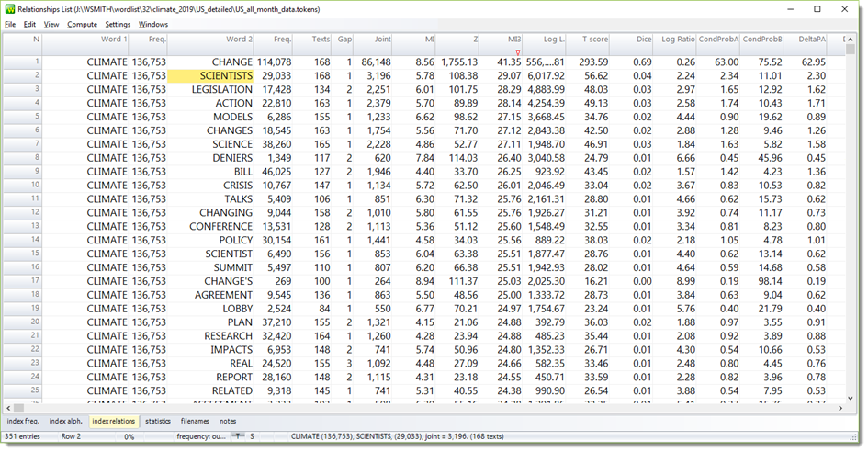Select the highlighted SCIENTISTS cell

coord(210,76)
